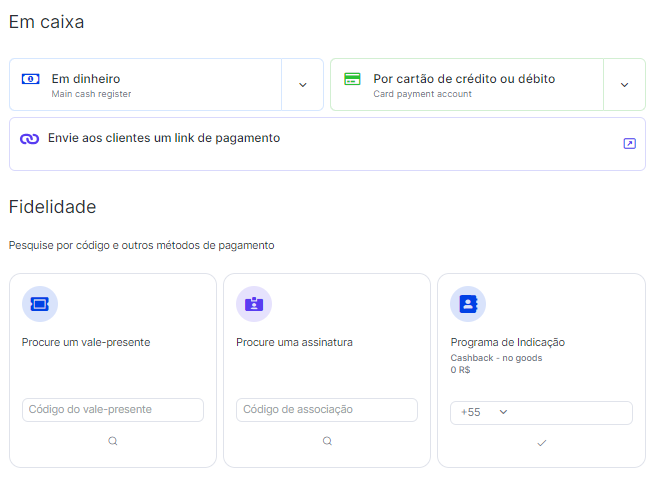Click the purple chain link icon
Image resolution: width=654 pixels, height=483 pixels.
[x=30, y=139]
